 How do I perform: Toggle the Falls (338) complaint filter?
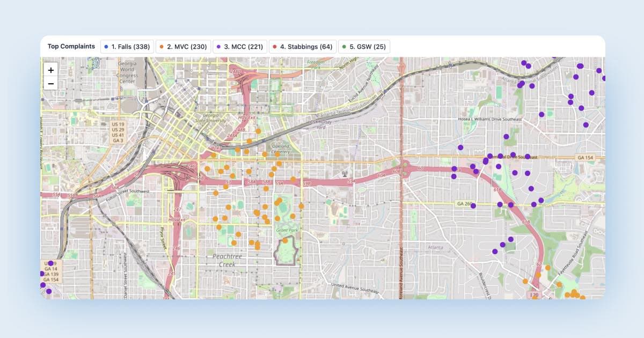click(x=128, y=47)
